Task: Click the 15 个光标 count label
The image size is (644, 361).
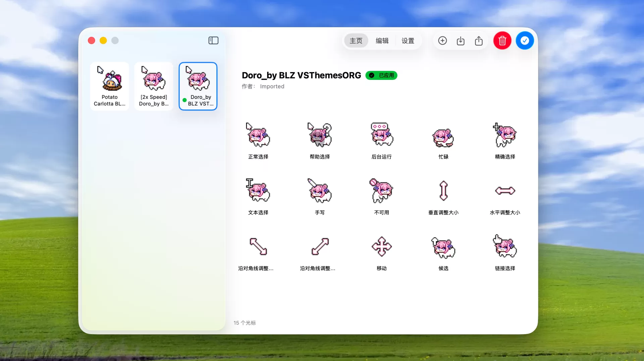Action: click(x=245, y=323)
